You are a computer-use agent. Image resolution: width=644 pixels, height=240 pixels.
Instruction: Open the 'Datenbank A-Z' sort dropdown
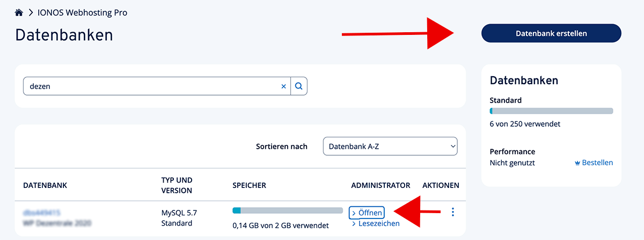390,146
